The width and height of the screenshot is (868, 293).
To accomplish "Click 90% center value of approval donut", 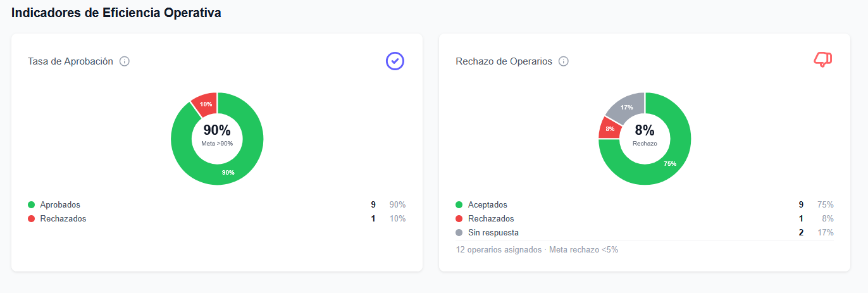I will click(217, 130).
